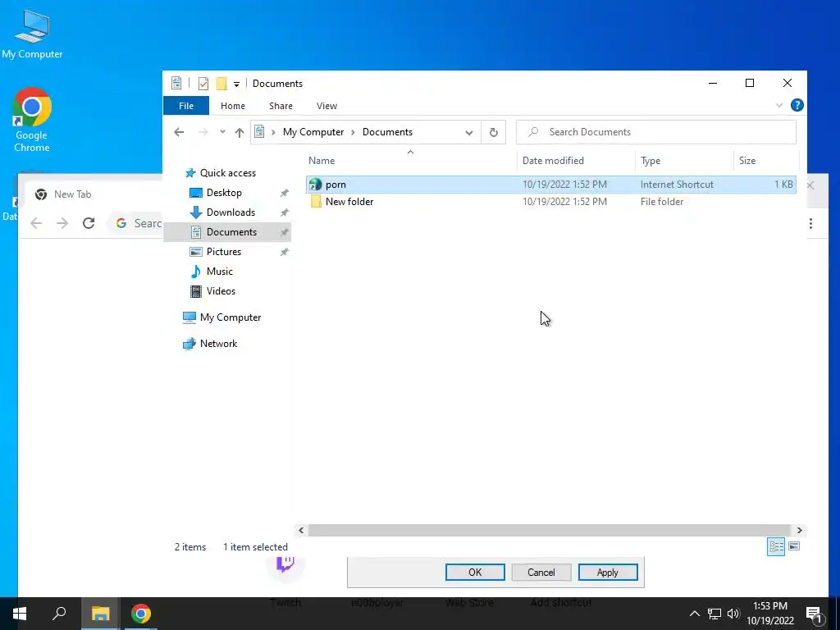Show hidden system tray icons

[x=694, y=614]
